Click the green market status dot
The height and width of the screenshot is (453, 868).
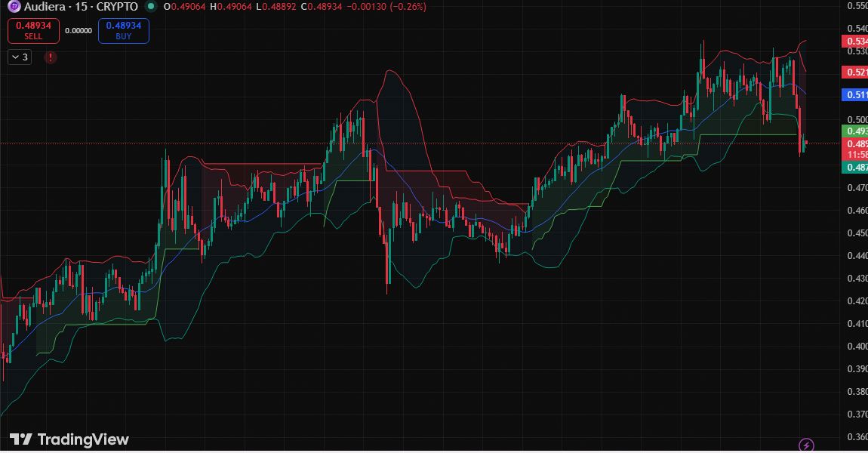[x=152, y=7]
